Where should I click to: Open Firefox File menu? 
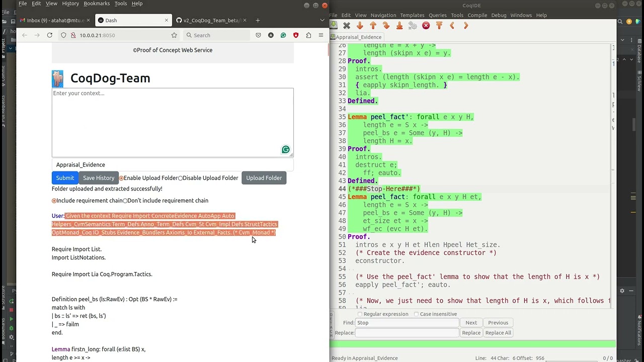[23, 4]
